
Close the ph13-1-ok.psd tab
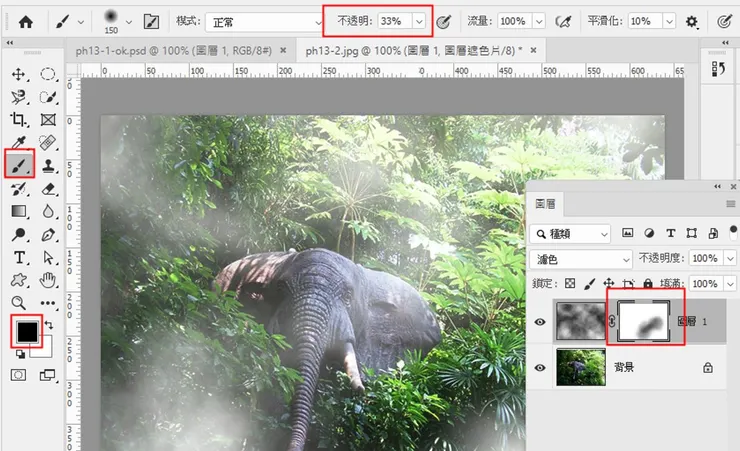283,50
